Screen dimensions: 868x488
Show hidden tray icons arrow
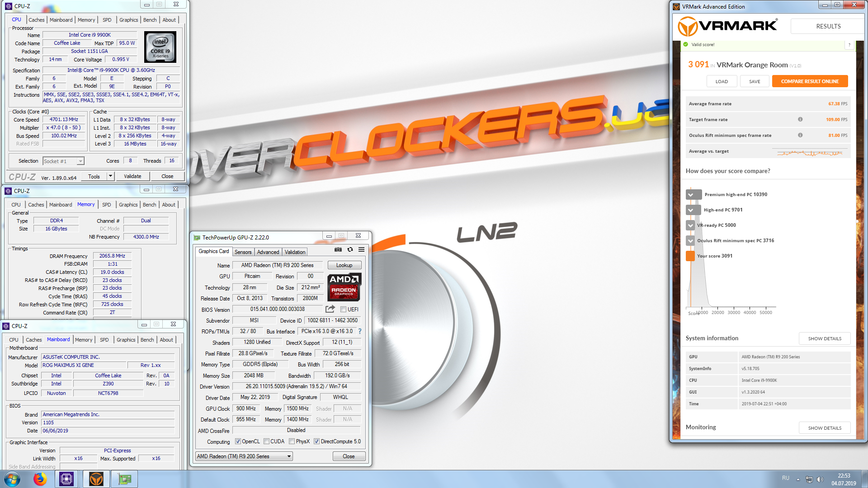pos(798,479)
